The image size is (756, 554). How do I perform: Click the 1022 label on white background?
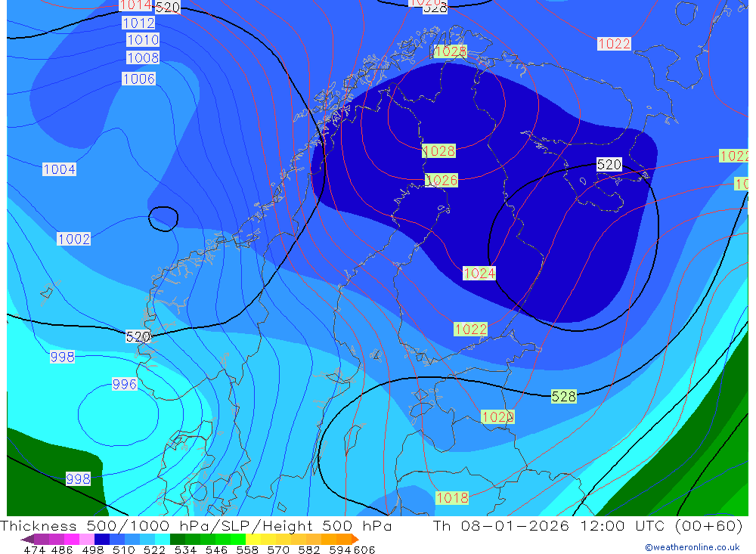(614, 44)
